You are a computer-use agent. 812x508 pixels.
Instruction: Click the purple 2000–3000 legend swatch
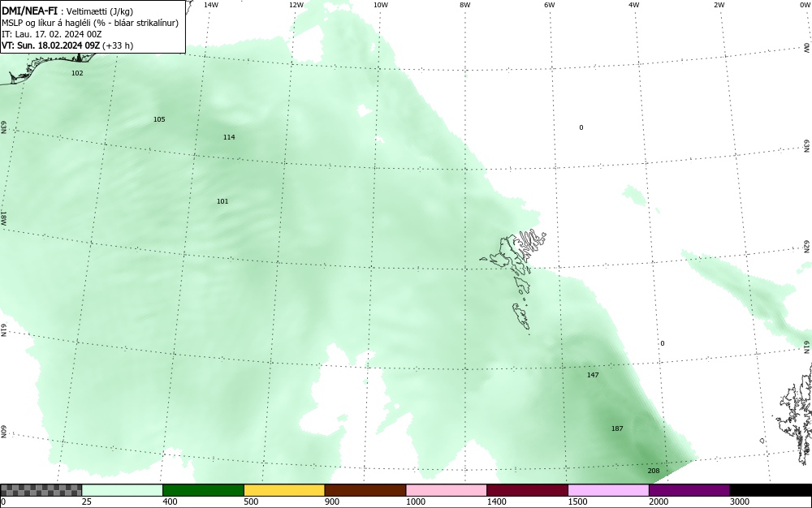(689, 490)
